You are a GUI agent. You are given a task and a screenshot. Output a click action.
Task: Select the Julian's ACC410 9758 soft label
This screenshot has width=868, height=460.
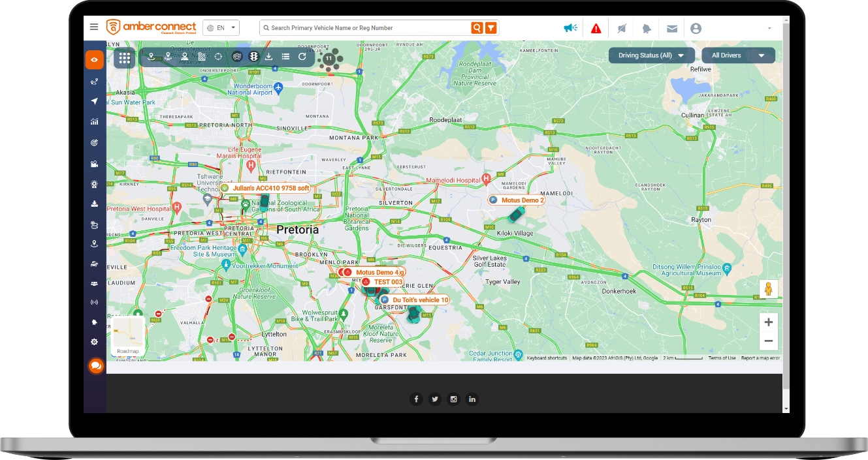265,188
